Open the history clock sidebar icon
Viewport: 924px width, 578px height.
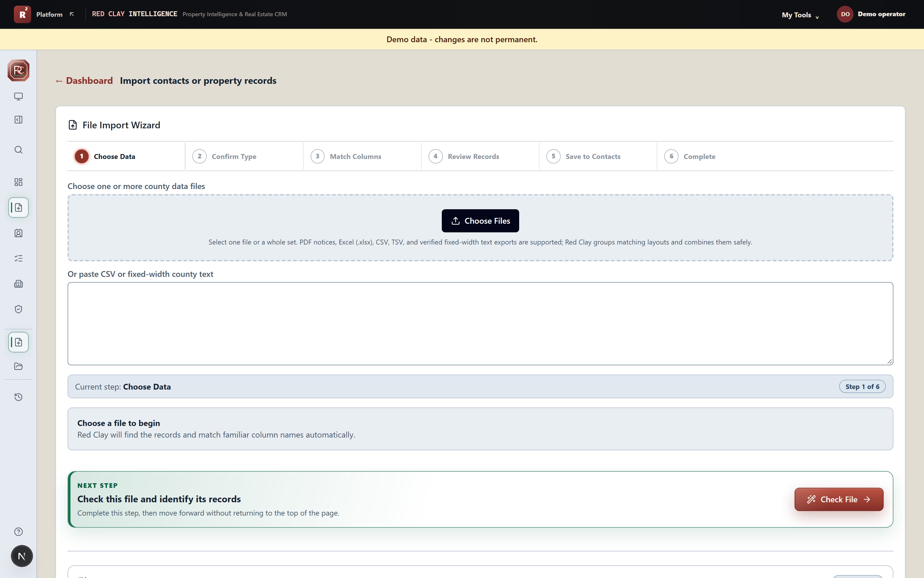[18, 397]
